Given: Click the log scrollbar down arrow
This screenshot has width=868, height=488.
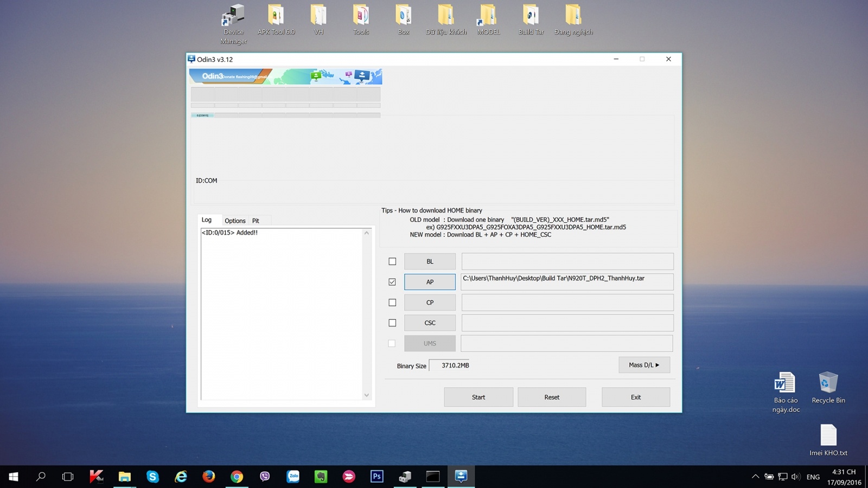Looking at the screenshot, I should click(x=367, y=395).
